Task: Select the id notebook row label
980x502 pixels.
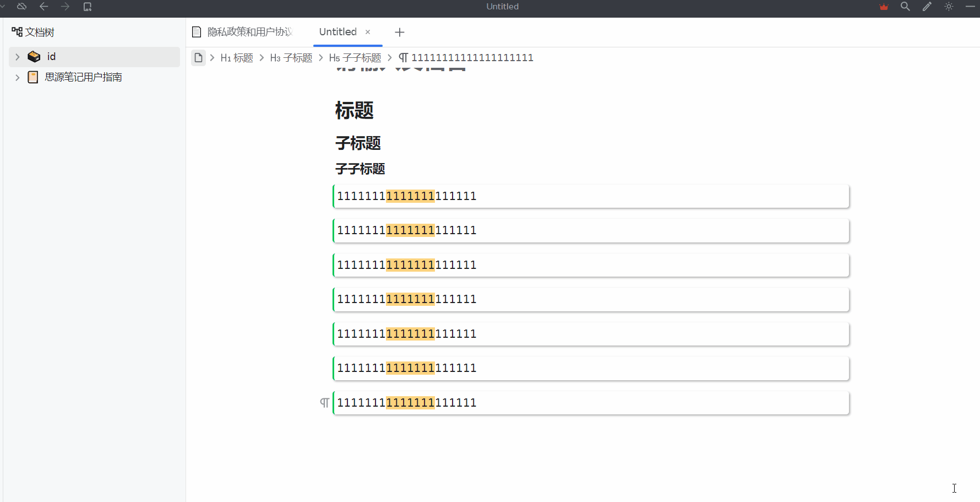Action: [51, 57]
